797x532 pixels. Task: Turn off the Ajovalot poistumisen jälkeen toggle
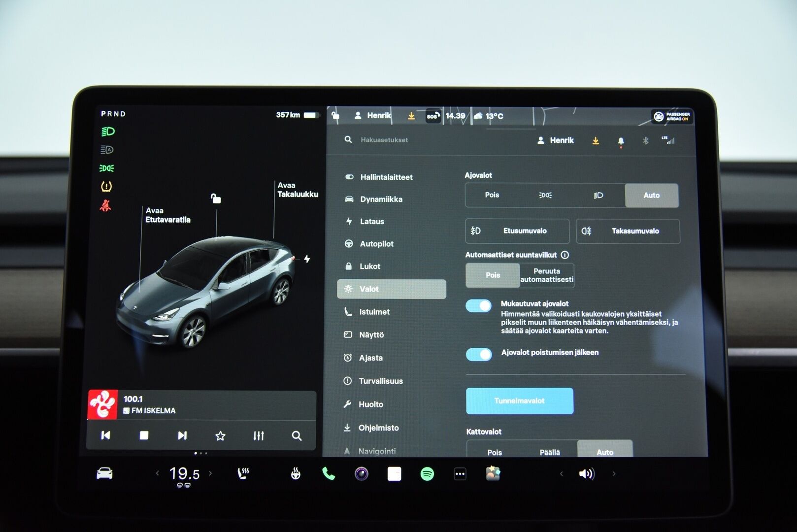[478, 354]
